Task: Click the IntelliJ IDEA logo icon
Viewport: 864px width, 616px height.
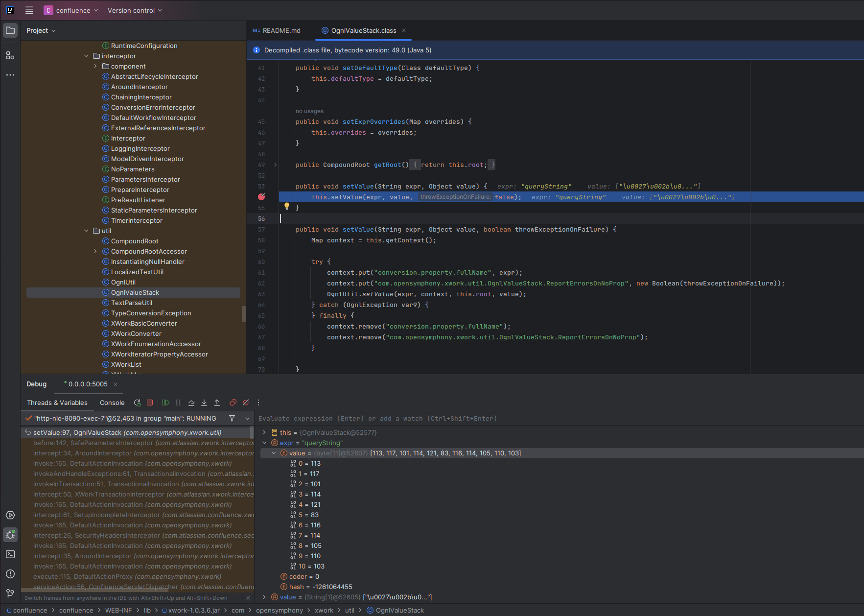Action: pos(10,10)
